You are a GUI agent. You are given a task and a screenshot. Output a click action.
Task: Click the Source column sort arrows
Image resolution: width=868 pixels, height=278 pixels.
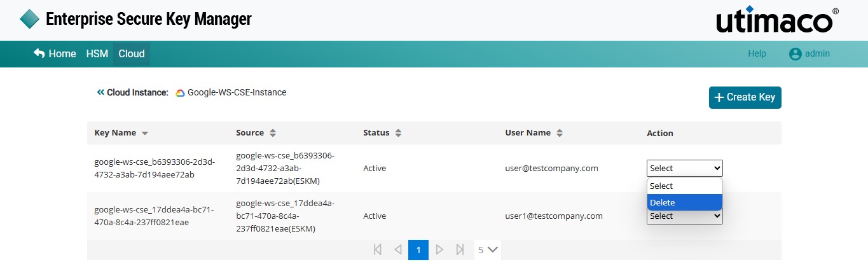click(x=273, y=133)
